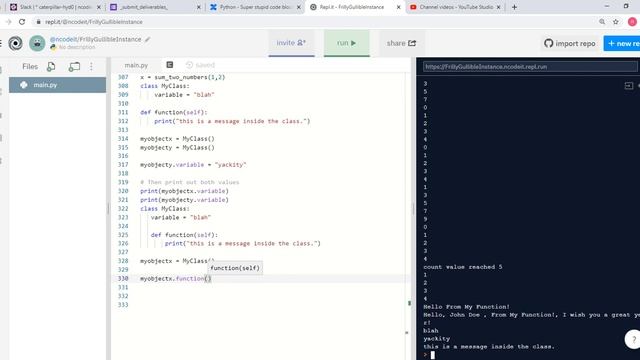The width and height of the screenshot is (640, 360).
Task: Click the browser address bar URL
Action: click(94, 22)
